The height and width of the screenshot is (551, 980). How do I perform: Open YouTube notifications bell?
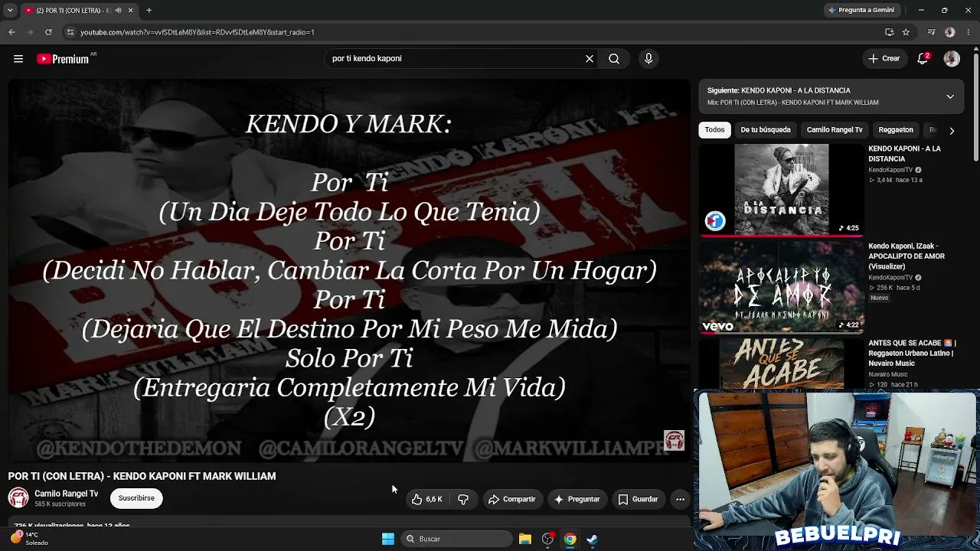point(923,58)
